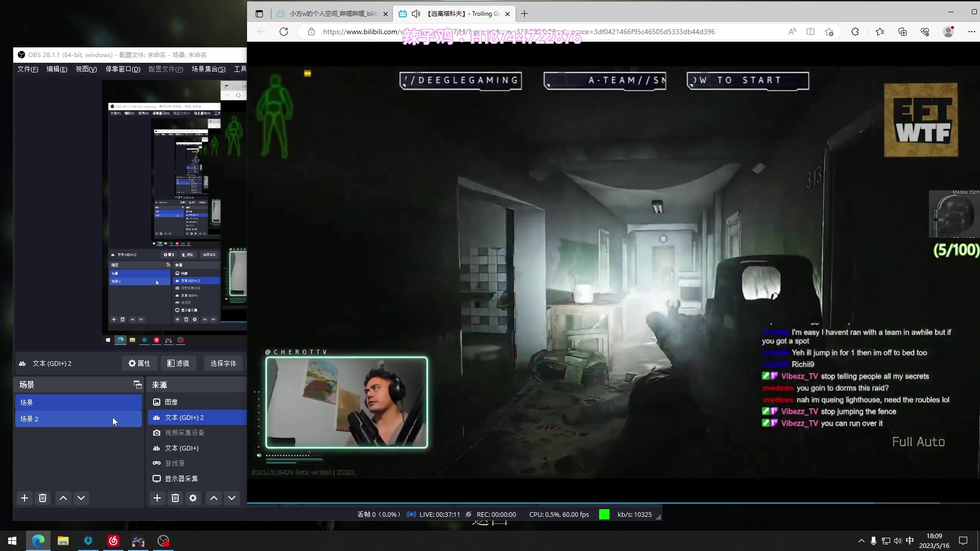Add this page to favorites

point(829,32)
